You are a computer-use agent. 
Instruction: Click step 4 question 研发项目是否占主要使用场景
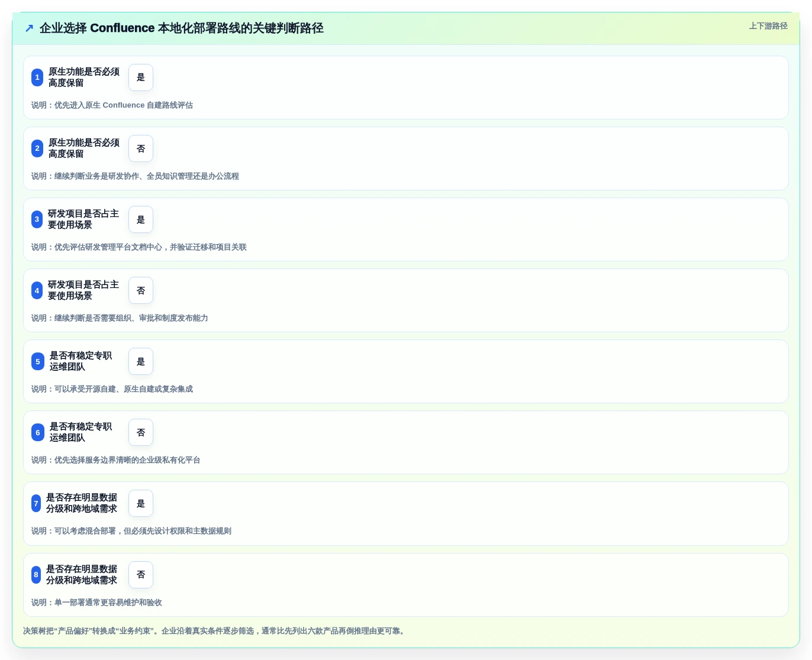pos(83,290)
